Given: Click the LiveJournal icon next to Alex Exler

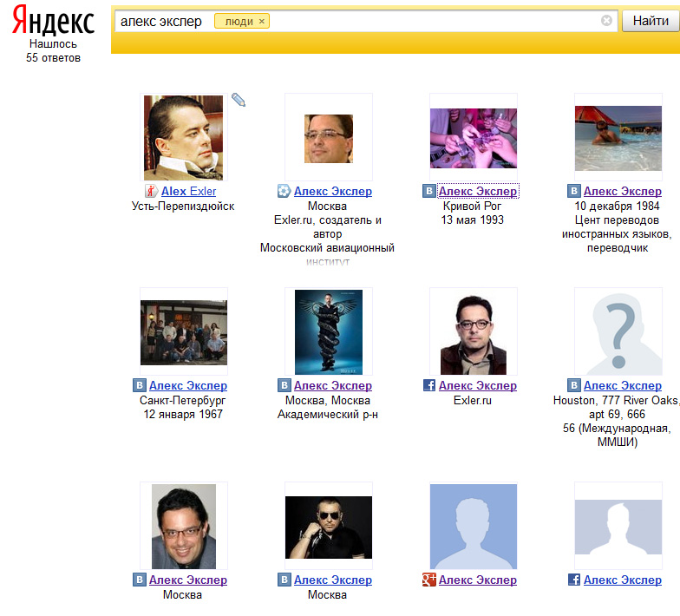Looking at the screenshot, I should click(x=153, y=192).
